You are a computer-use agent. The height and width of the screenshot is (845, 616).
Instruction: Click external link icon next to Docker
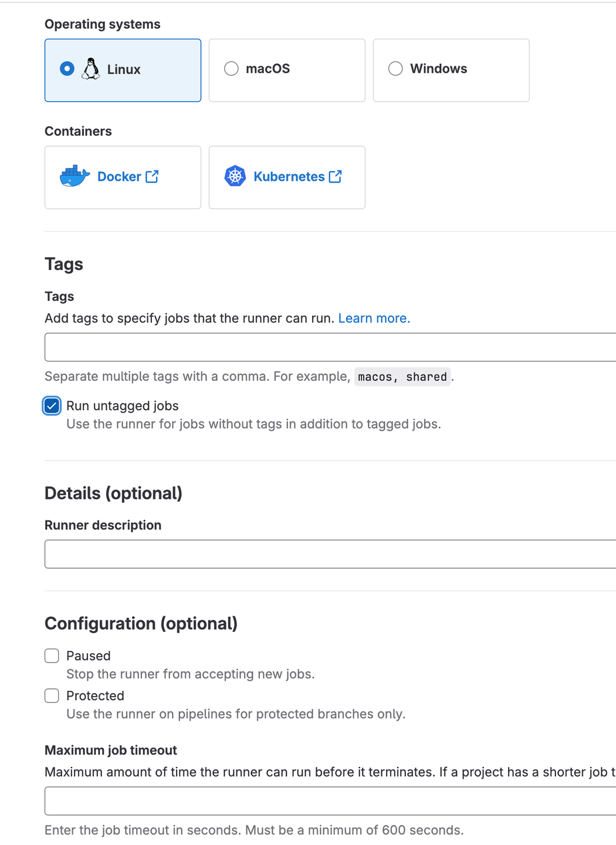pos(152,176)
